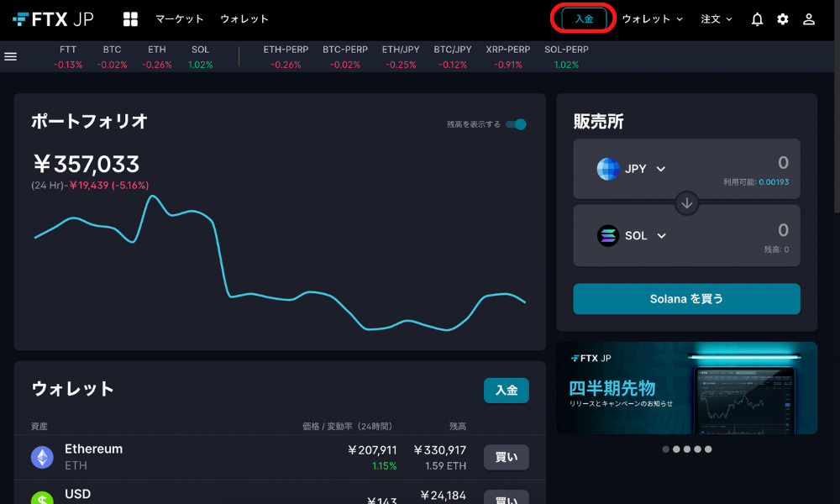
Task: Select the SOL ticker in the ticker bar
Action: tap(201, 57)
